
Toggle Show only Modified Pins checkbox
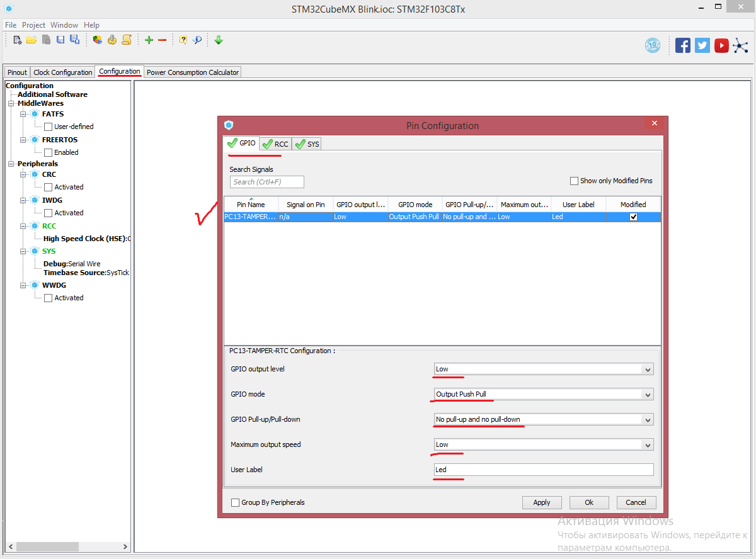click(574, 181)
